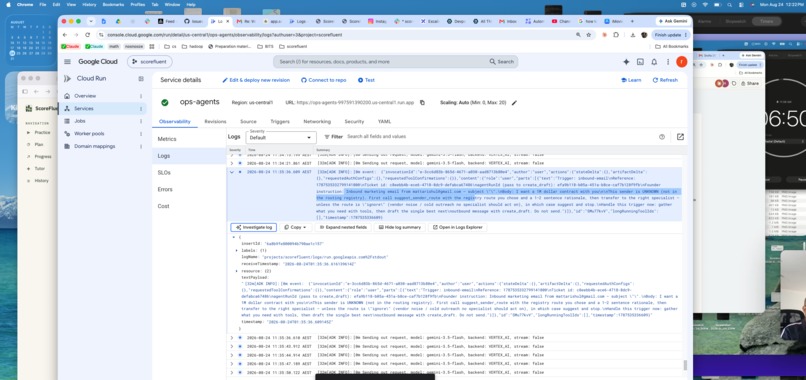Image resolution: width=806 pixels, height=380 pixels.
Task: Copy the service URL with copy icon
Action: click(x=423, y=102)
